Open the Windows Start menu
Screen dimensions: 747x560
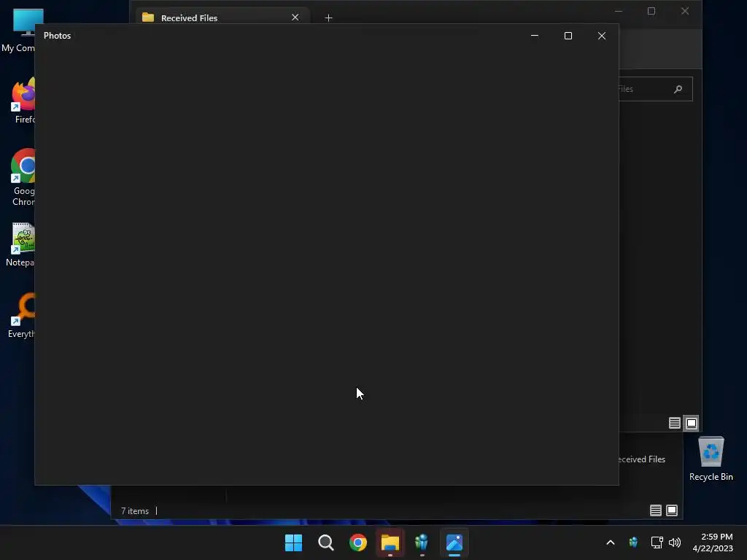293,542
